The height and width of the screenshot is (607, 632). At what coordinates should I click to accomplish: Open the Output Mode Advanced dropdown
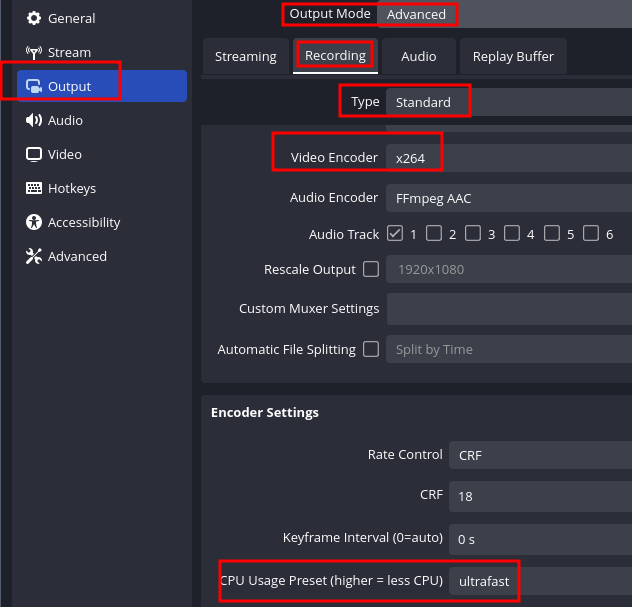point(504,14)
